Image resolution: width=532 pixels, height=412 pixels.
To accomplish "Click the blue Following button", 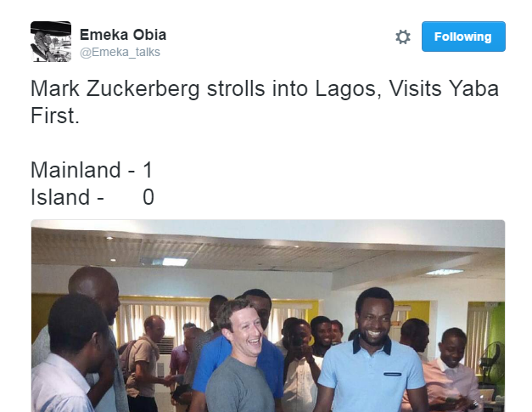I will click(463, 37).
